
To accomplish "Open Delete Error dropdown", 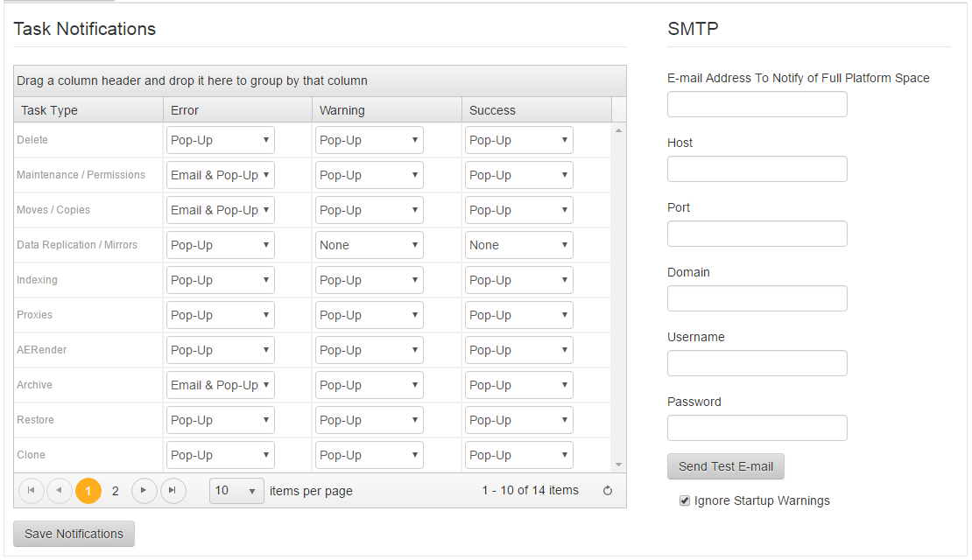I will tap(220, 140).
